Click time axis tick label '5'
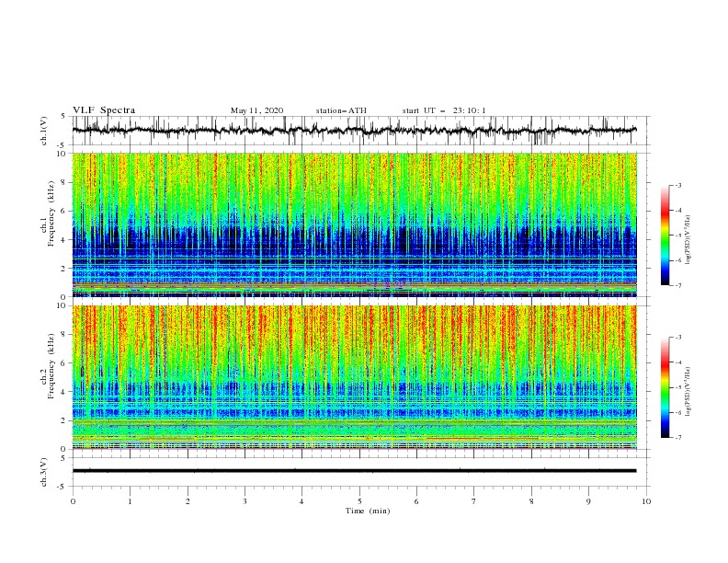728x563 pixels. 359,501
